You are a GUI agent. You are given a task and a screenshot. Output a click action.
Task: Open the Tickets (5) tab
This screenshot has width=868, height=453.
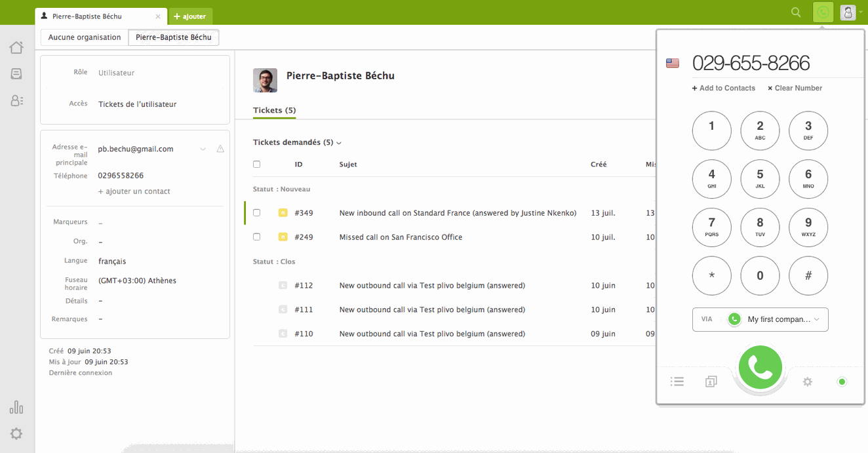point(274,110)
